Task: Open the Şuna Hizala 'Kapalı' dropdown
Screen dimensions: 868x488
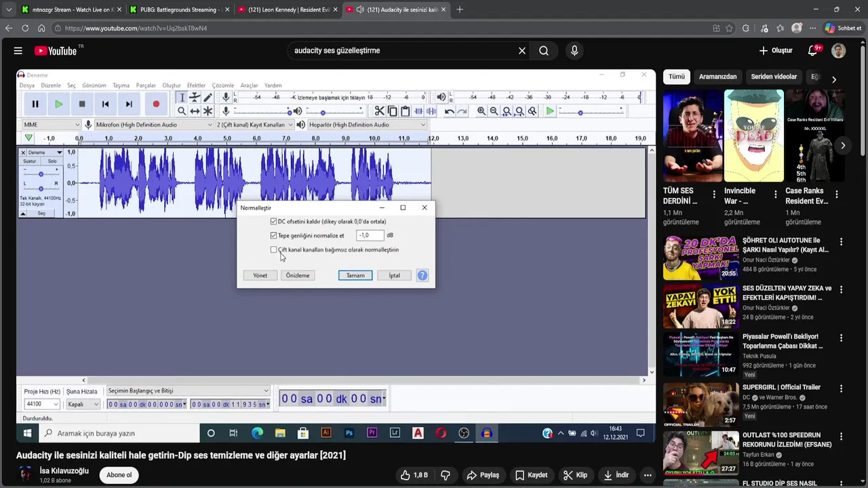Action: pyautogui.click(x=83, y=404)
